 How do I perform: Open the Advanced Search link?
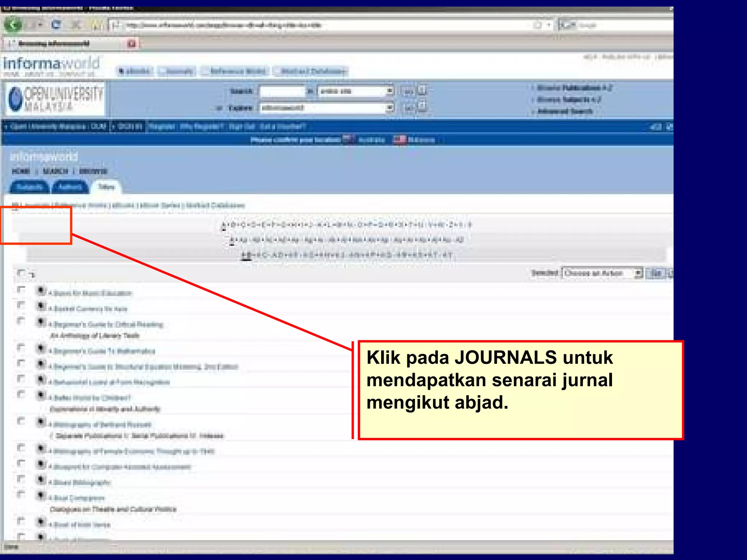(565, 112)
